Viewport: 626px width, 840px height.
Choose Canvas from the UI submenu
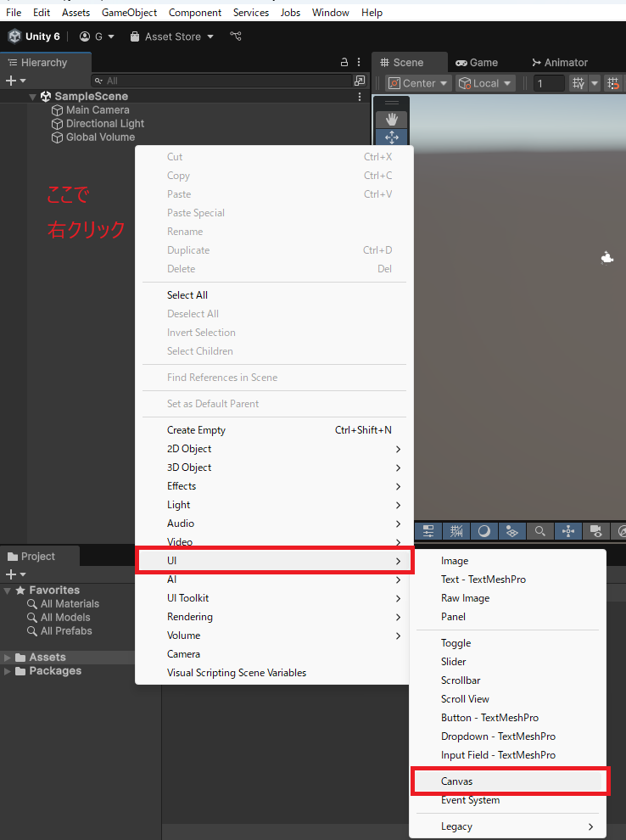[509, 781]
